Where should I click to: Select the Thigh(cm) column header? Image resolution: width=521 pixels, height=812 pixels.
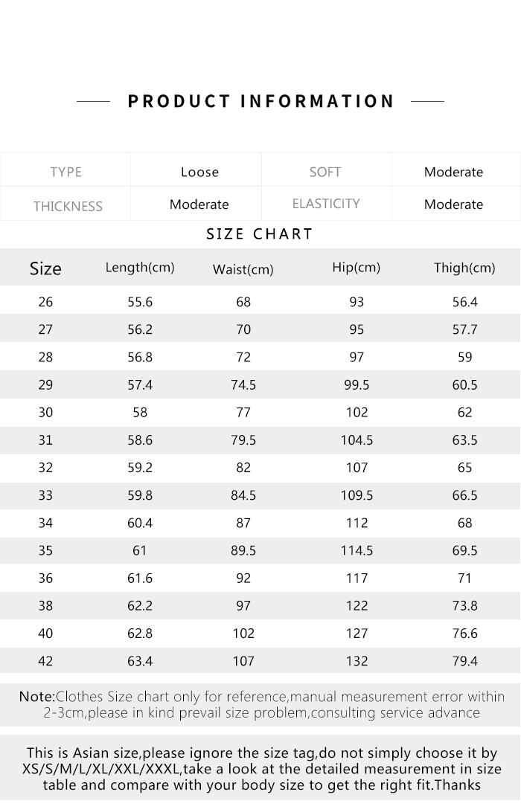(464, 268)
